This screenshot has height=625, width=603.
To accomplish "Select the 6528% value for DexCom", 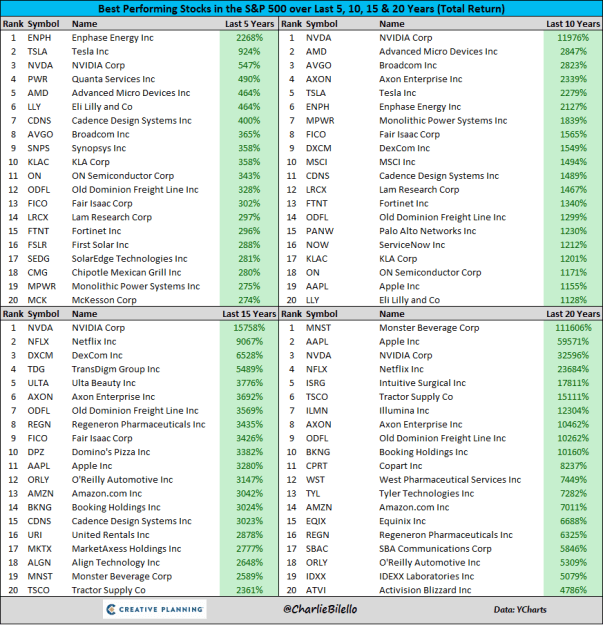I will click(249, 356).
